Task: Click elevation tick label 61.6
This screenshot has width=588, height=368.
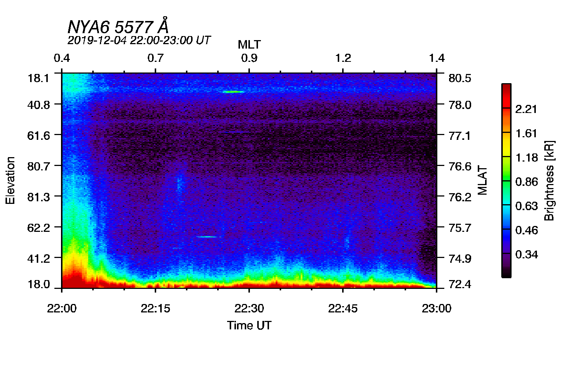Action: click(x=39, y=136)
